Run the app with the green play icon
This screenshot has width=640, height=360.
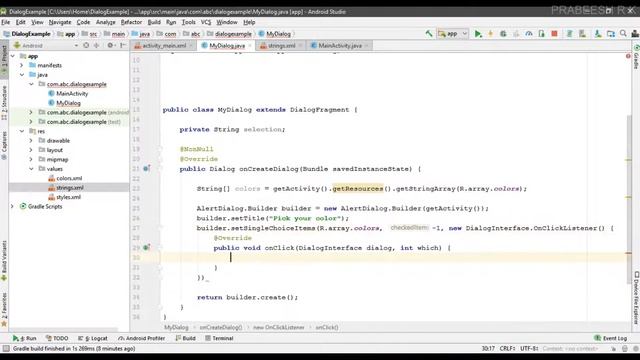(478, 34)
